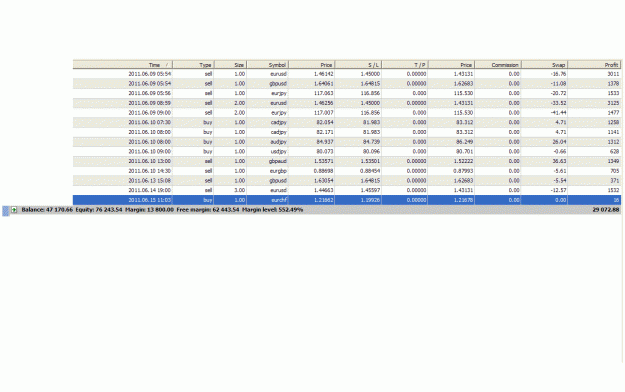
Task: Select the open price 1.46142 cell
Action: pos(323,74)
